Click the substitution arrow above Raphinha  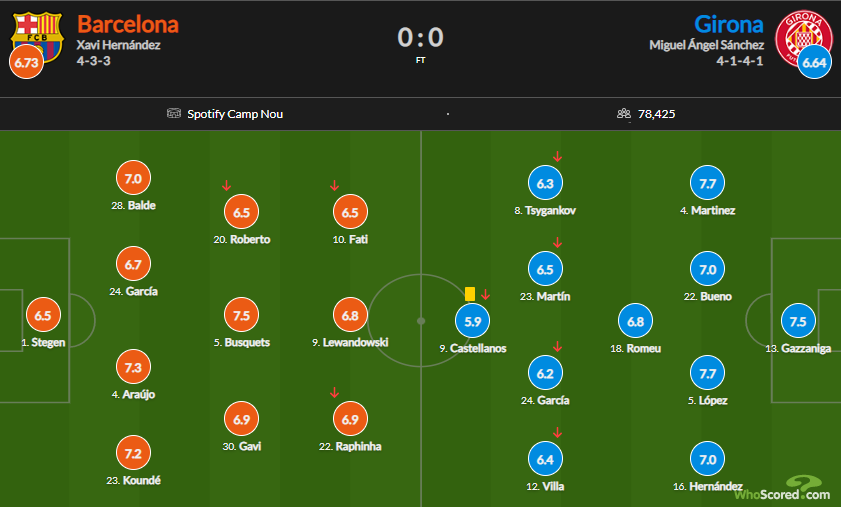coord(335,393)
